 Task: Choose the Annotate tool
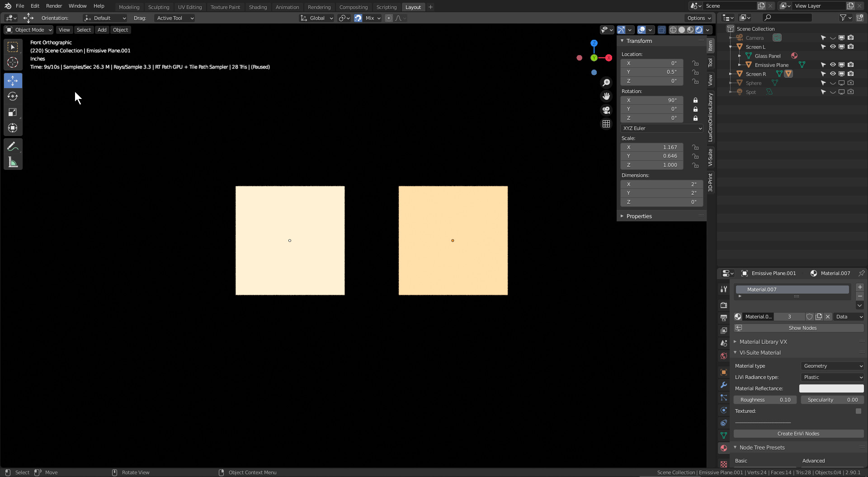(x=13, y=147)
